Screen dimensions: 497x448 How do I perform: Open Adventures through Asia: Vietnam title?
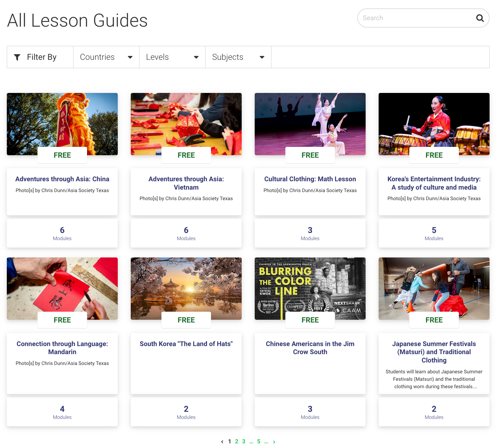pyautogui.click(x=186, y=183)
